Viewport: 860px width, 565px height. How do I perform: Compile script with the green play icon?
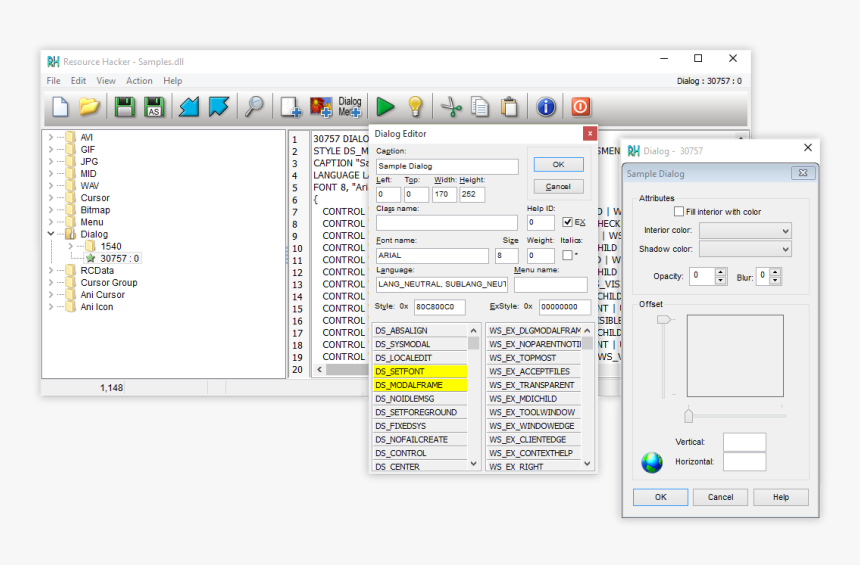[x=385, y=106]
